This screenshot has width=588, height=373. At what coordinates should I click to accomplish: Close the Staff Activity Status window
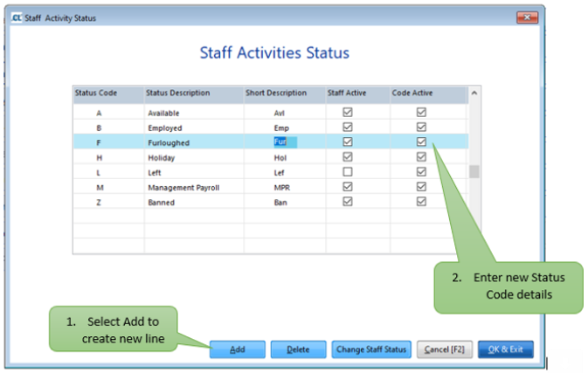(x=527, y=17)
